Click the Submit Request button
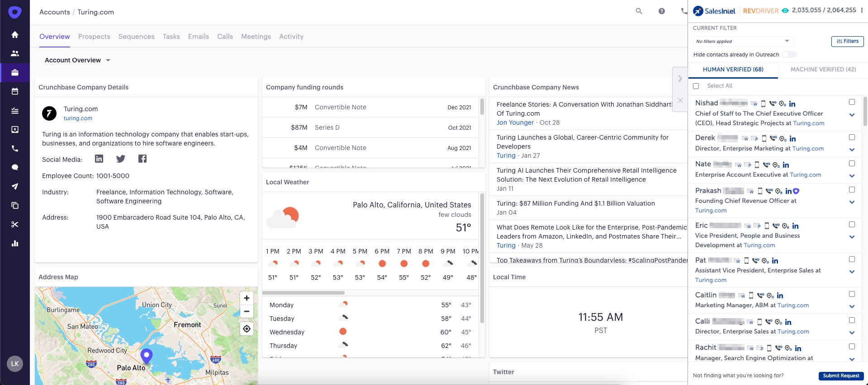 point(841,376)
